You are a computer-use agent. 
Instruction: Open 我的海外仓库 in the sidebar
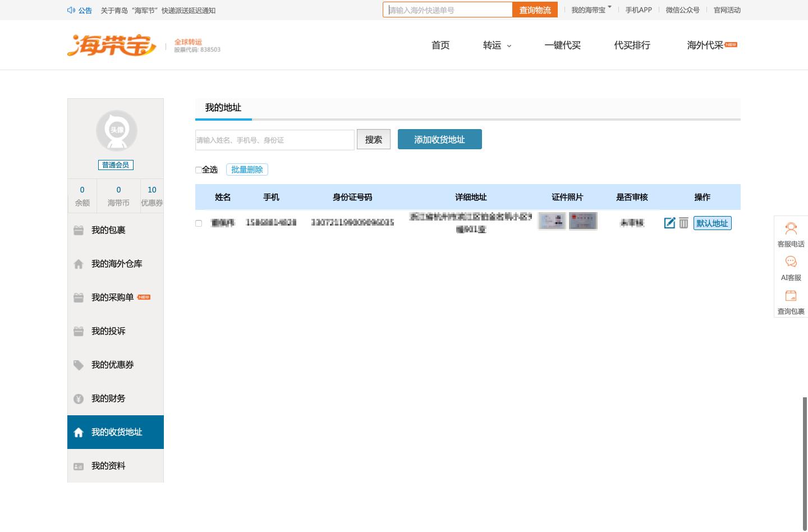point(117,264)
